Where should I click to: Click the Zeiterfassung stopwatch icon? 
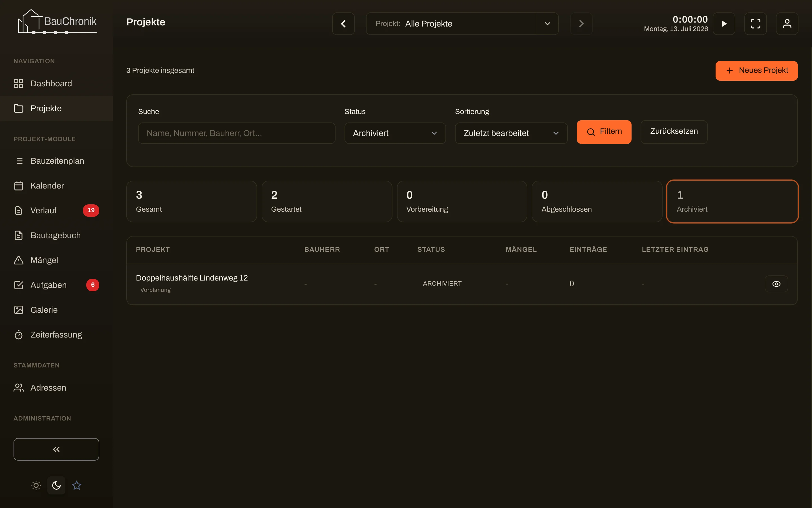[x=18, y=335]
